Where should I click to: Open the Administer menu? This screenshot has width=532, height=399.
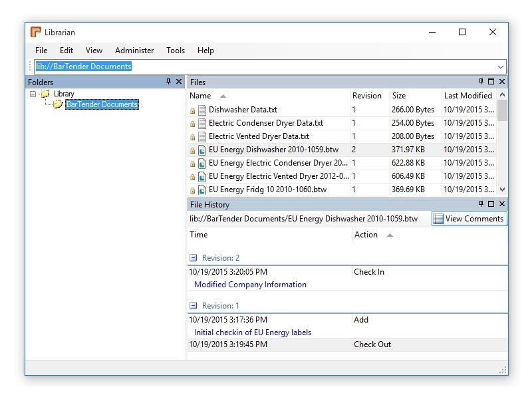pos(134,51)
